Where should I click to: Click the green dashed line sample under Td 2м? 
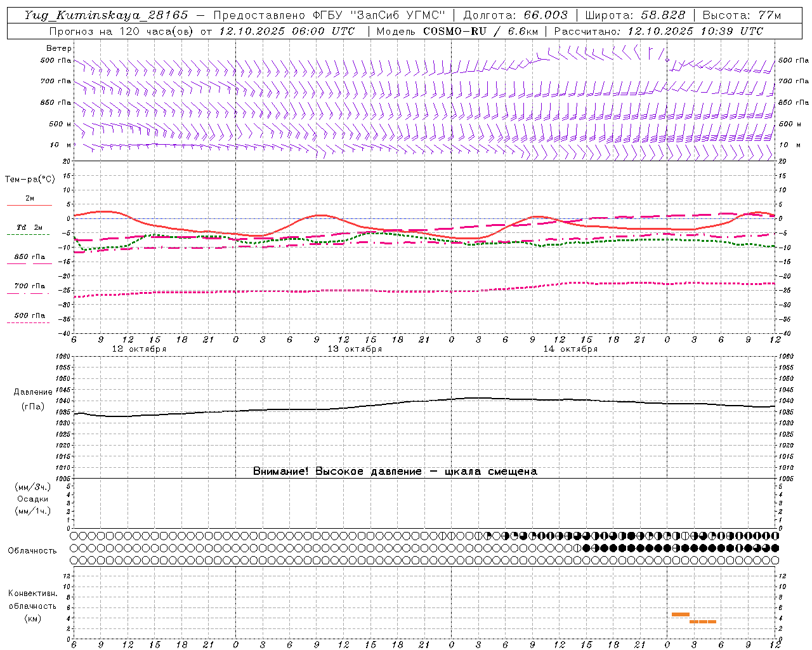tap(28, 234)
